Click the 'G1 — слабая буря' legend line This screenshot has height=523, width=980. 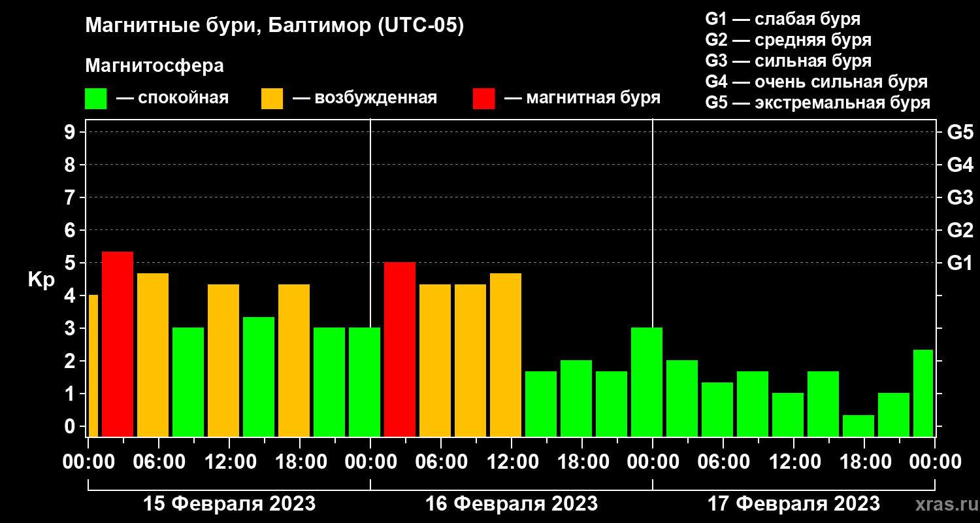[783, 18]
